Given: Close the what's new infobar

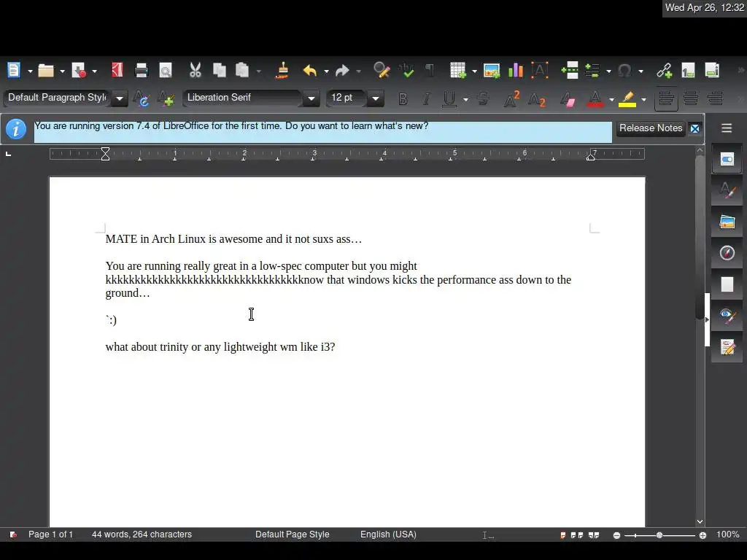Looking at the screenshot, I should [x=695, y=128].
